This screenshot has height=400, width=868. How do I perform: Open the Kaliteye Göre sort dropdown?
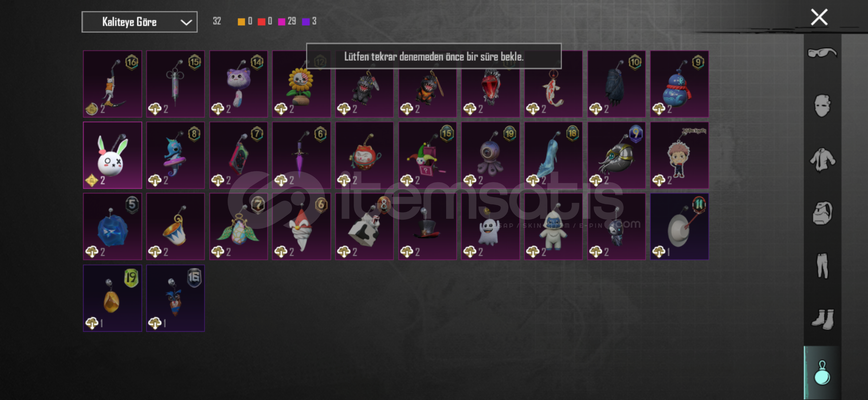click(139, 22)
